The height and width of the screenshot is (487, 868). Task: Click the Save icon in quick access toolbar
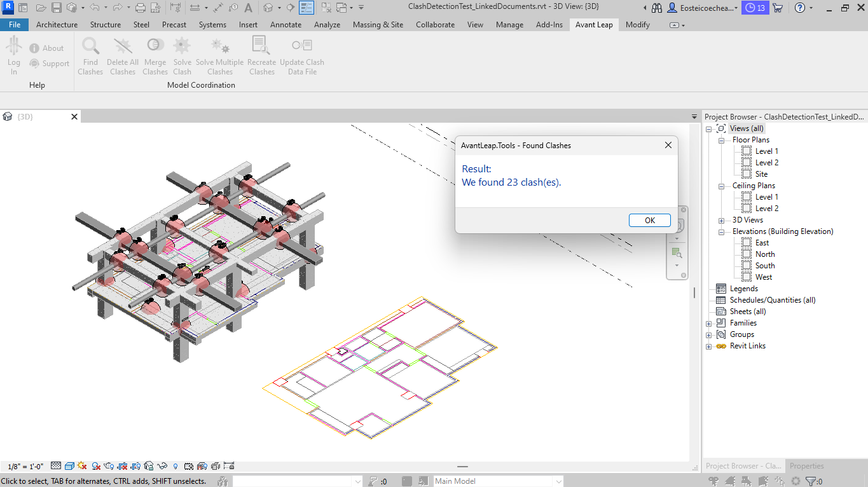click(56, 8)
